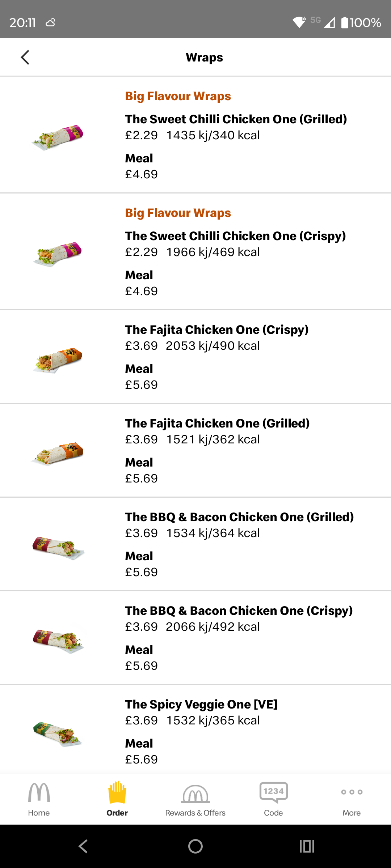Viewport: 391px width, 868px height.
Task: Select Sweet Chilli Chicken One (Grilled) wrap
Action: pos(236,119)
